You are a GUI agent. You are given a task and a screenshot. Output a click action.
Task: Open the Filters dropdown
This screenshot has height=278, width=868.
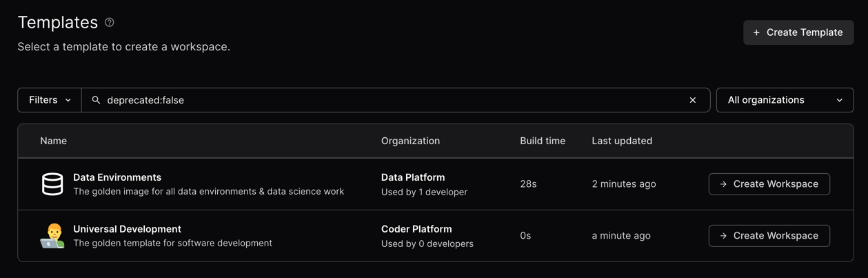[x=50, y=100]
